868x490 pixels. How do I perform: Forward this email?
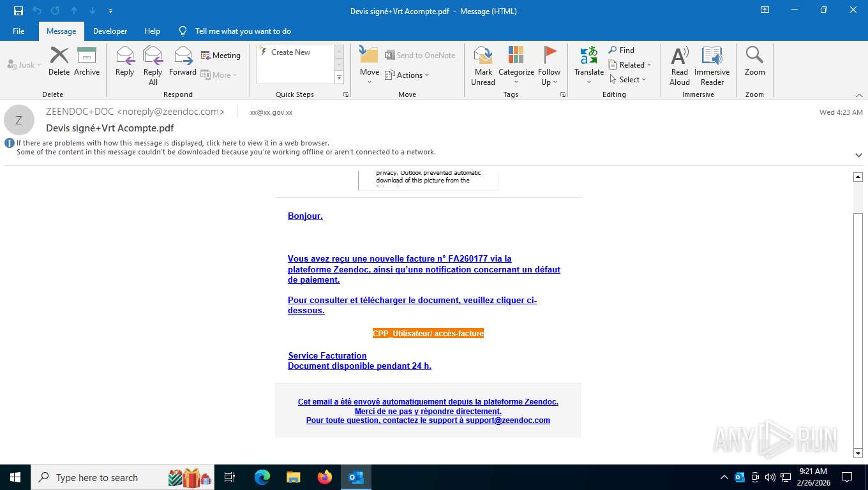pyautogui.click(x=183, y=61)
